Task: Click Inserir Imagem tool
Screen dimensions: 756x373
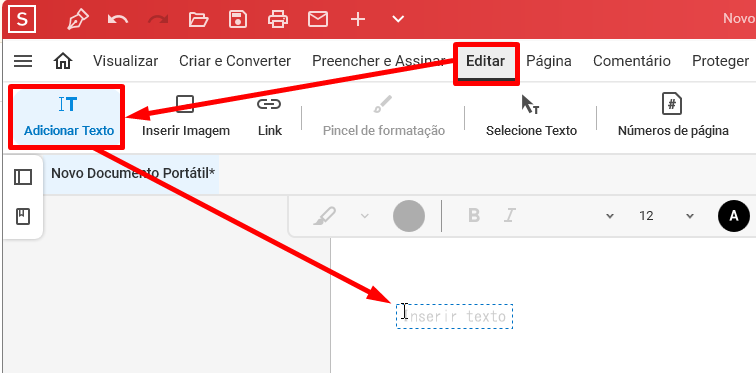Action: tap(186, 117)
